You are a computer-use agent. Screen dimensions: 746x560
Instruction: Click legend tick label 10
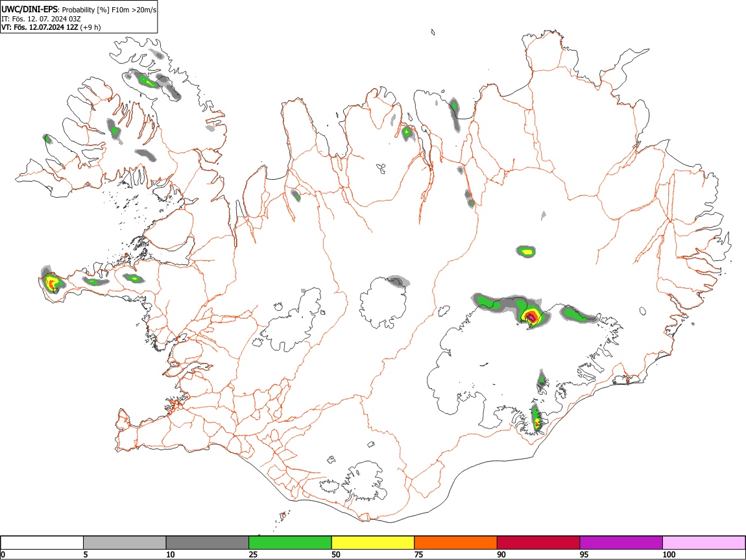171,554
